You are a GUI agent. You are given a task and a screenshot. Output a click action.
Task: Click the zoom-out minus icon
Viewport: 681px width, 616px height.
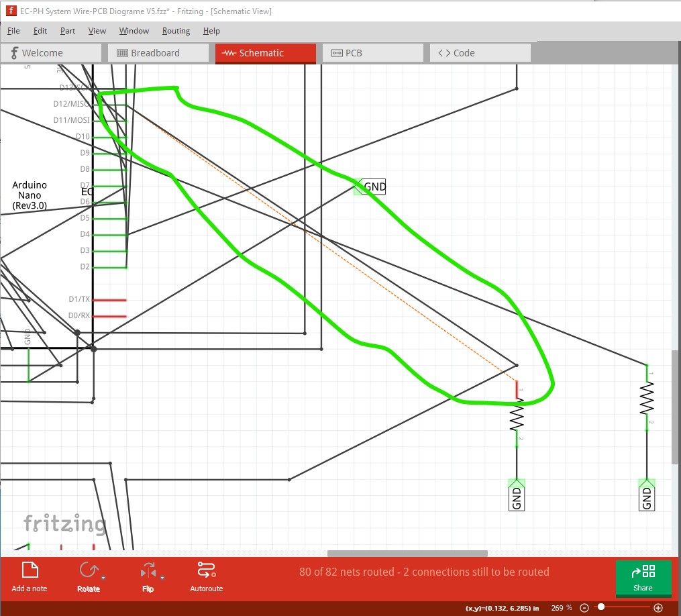coord(583,607)
